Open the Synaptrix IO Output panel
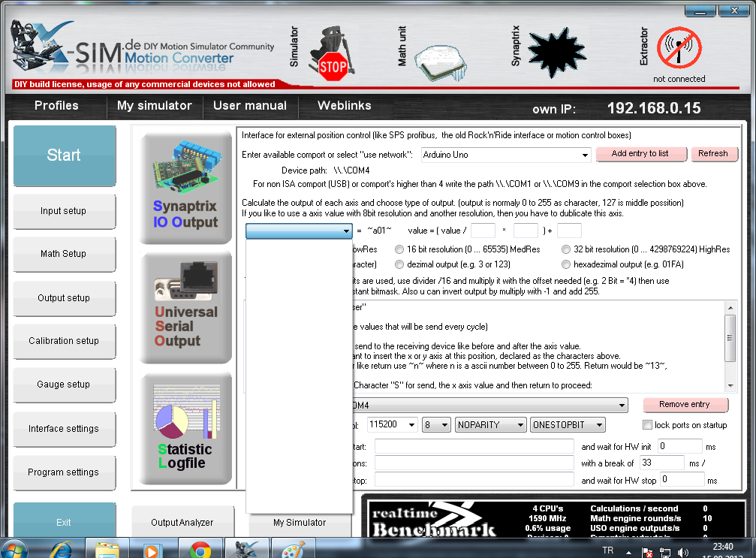This screenshot has width=756, height=558. click(x=185, y=187)
